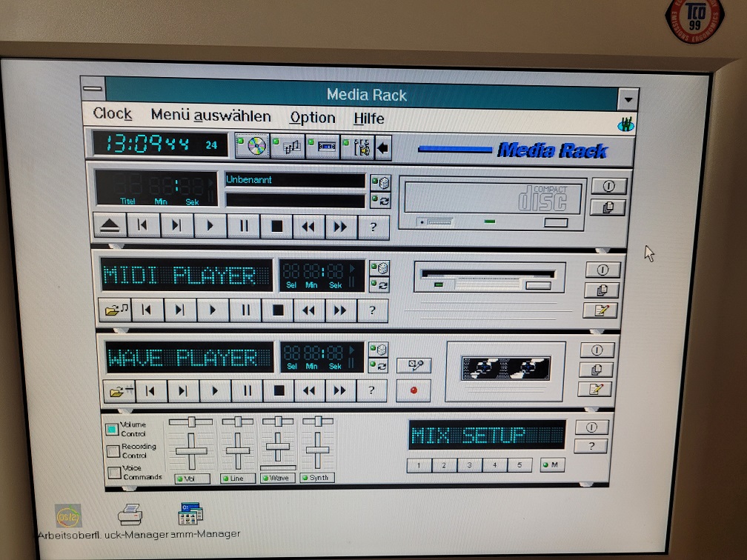Click the MIDI player edit notepad icon

[600, 310]
